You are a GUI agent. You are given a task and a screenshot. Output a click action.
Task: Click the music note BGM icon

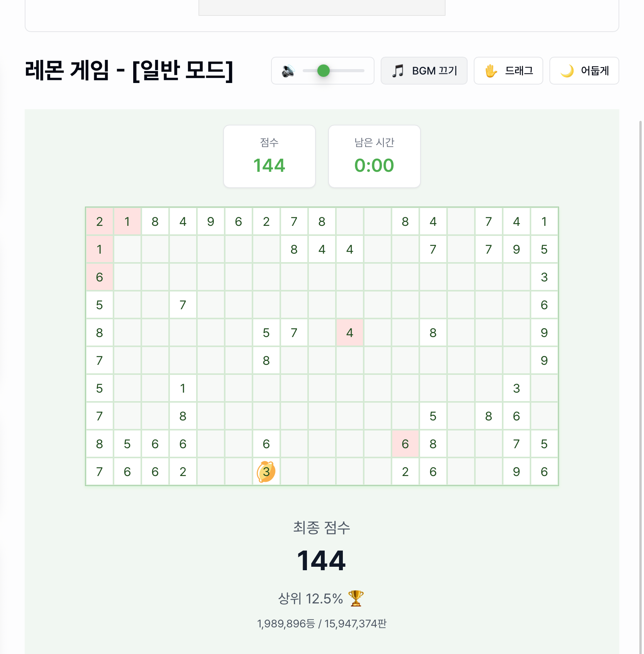coord(398,71)
